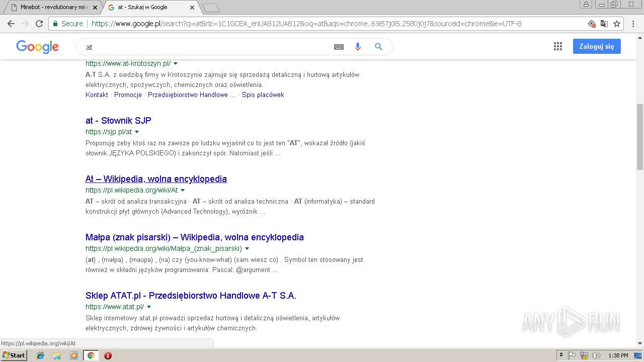Open the Secure padlock site info
The height and width of the screenshot is (362, 644).
(67, 24)
